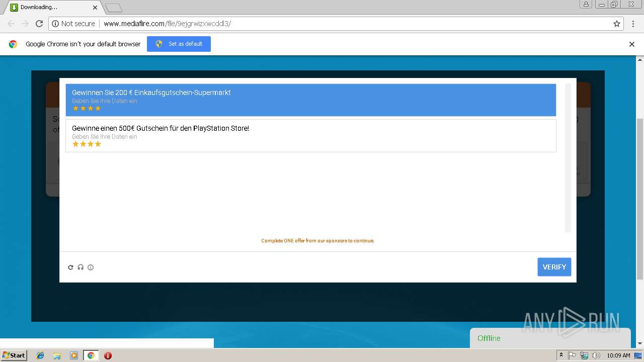
Task: Select the 200 € Einkaufsgutschein-Supermarkt offer
Action: pos(311,100)
